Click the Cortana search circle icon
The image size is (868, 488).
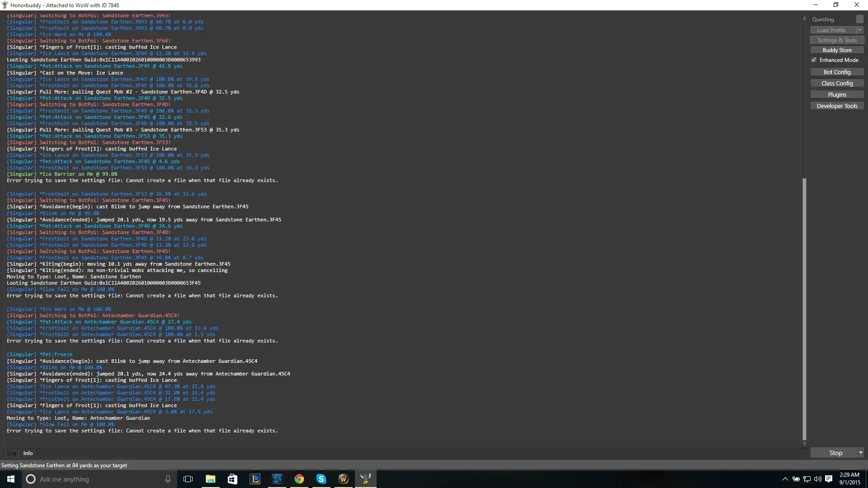coord(31,479)
